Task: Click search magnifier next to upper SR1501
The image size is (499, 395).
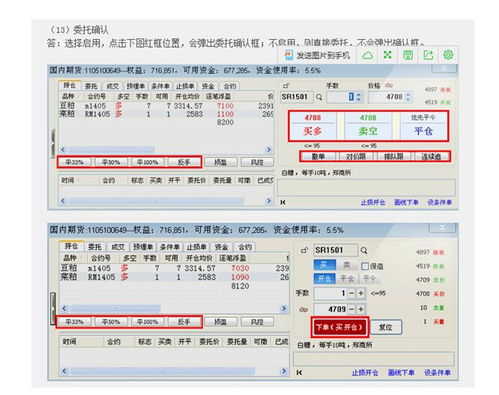Action: [x=319, y=97]
